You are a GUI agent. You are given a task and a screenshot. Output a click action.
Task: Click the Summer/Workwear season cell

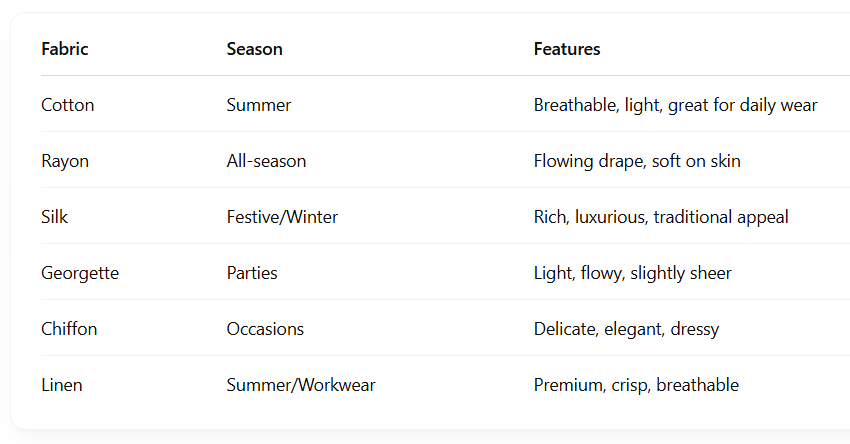301,385
